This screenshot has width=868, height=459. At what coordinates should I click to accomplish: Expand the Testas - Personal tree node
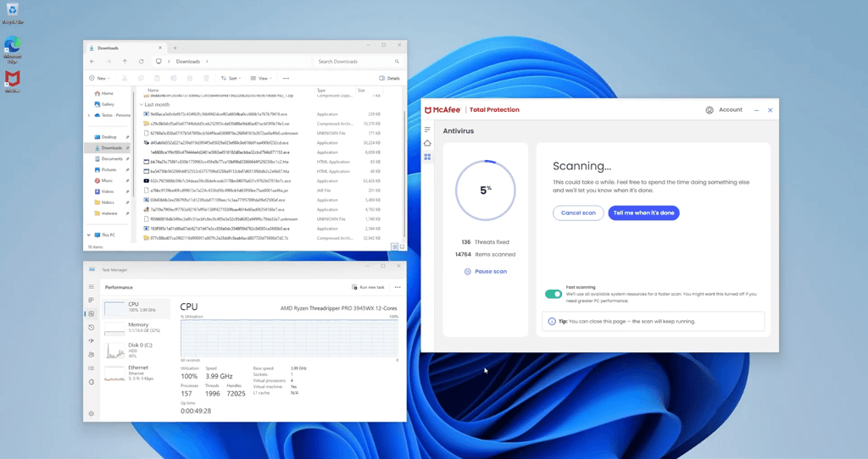pos(88,115)
